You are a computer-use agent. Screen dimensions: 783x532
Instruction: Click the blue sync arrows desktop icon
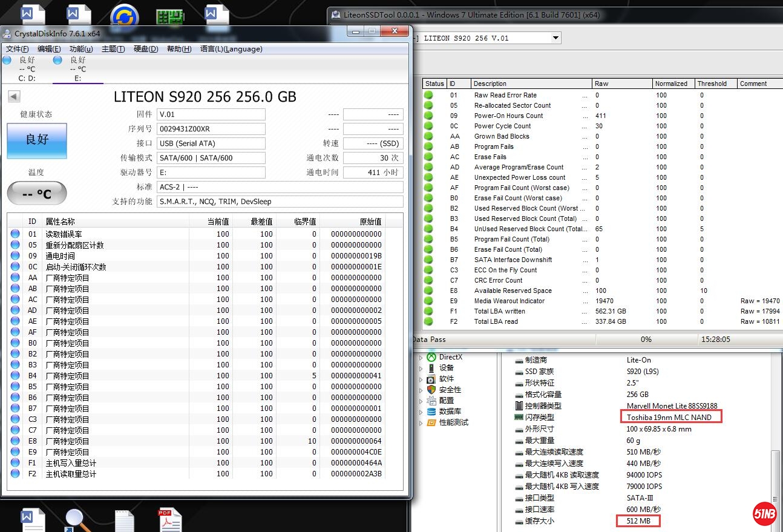point(125,16)
